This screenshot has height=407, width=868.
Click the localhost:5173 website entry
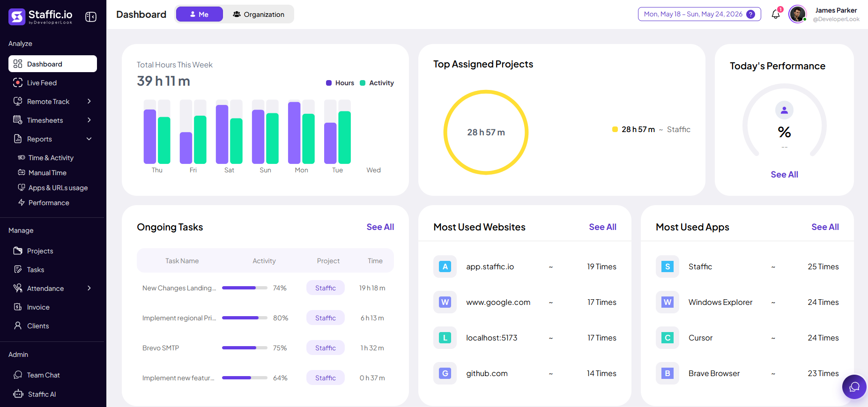[x=491, y=338]
